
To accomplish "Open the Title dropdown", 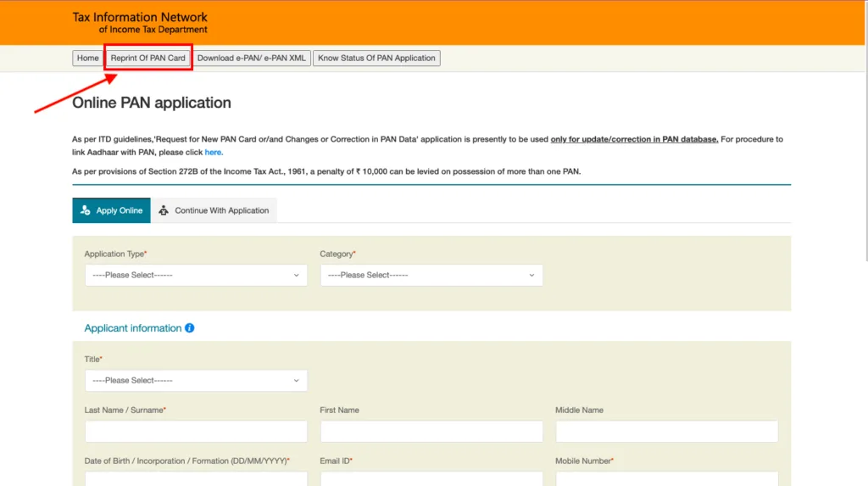I will coord(196,381).
